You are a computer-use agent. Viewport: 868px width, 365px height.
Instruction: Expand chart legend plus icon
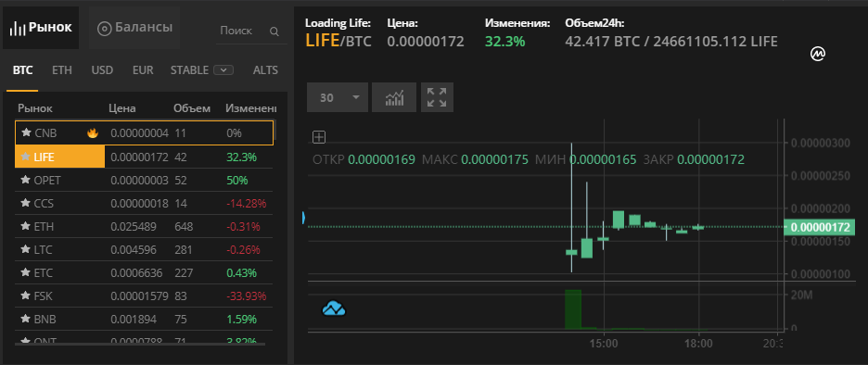[x=319, y=136]
